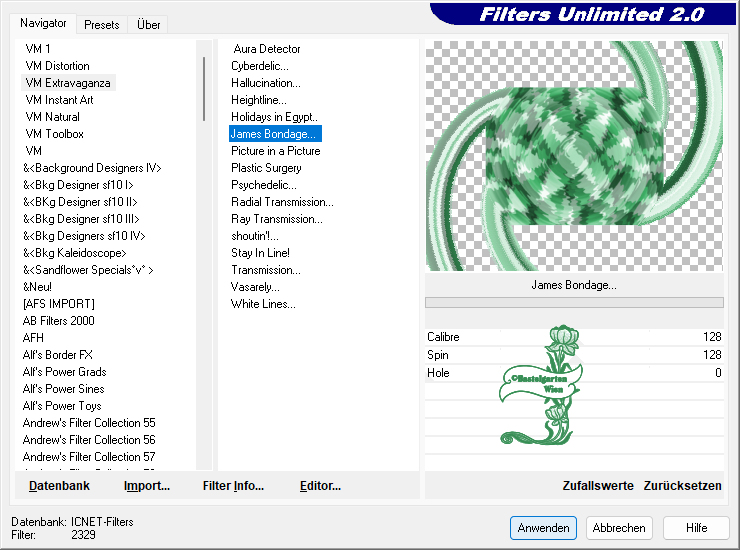Cancel with the Abbrechen button
The height and width of the screenshot is (550, 740).
(x=619, y=528)
